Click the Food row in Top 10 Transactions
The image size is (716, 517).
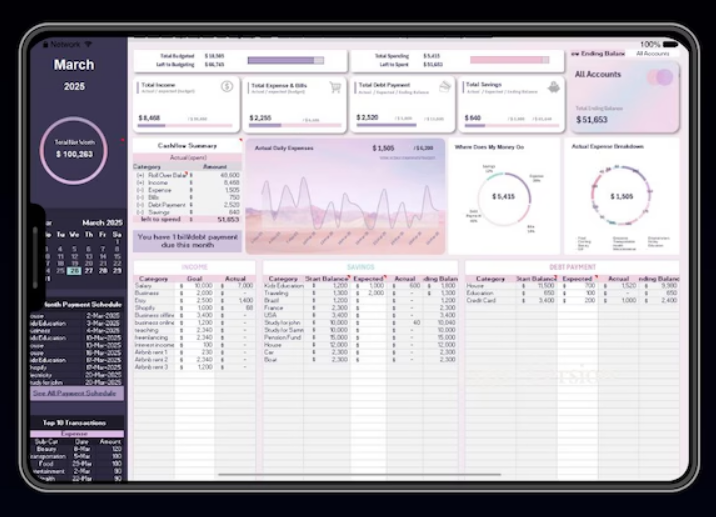click(x=77, y=464)
